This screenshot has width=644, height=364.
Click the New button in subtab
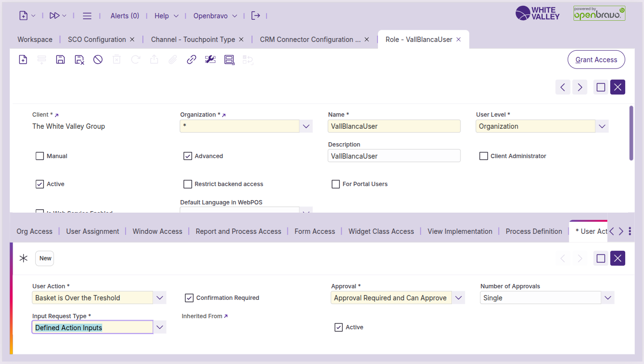point(45,258)
